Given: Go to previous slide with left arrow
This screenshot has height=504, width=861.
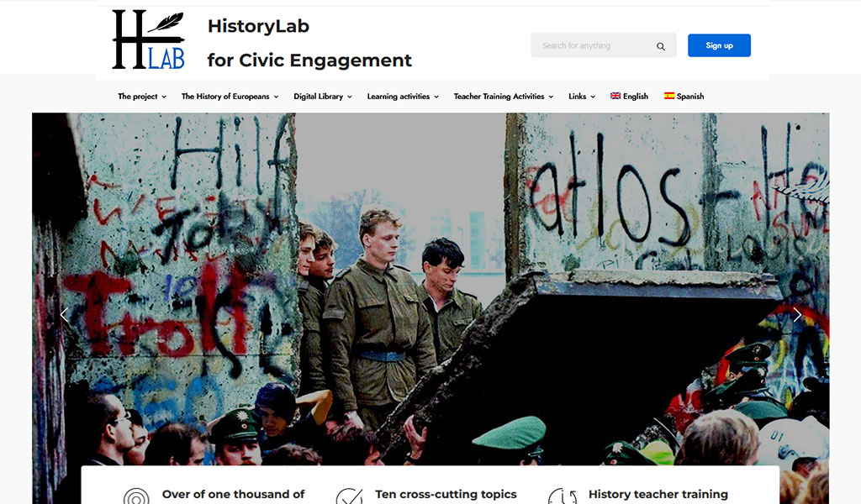Looking at the screenshot, I should (64, 315).
